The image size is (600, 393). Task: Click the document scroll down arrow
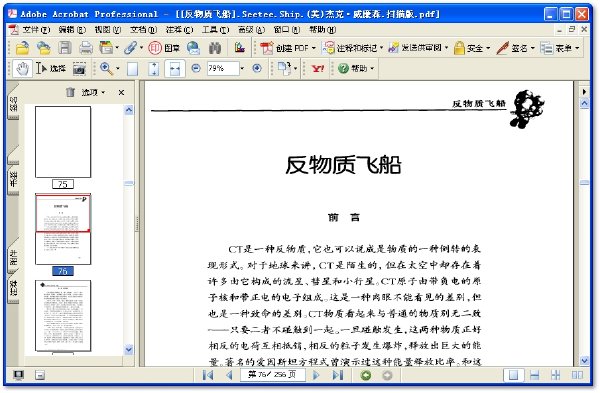click(584, 360)
